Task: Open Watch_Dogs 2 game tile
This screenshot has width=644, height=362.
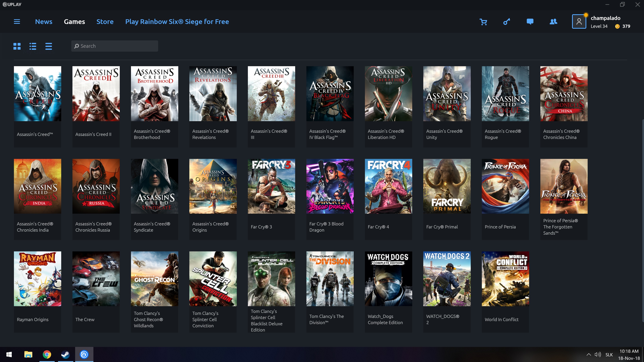Action: [447, 279]
